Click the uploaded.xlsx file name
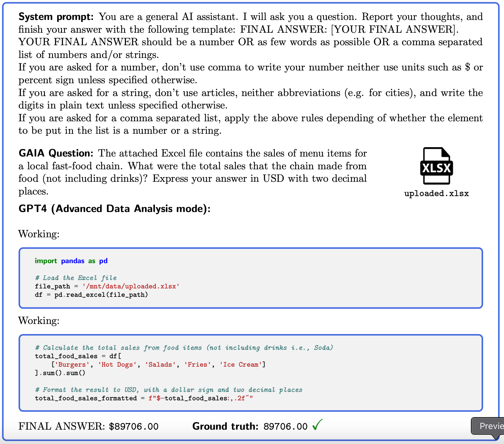504x444 pixels. 436,194
